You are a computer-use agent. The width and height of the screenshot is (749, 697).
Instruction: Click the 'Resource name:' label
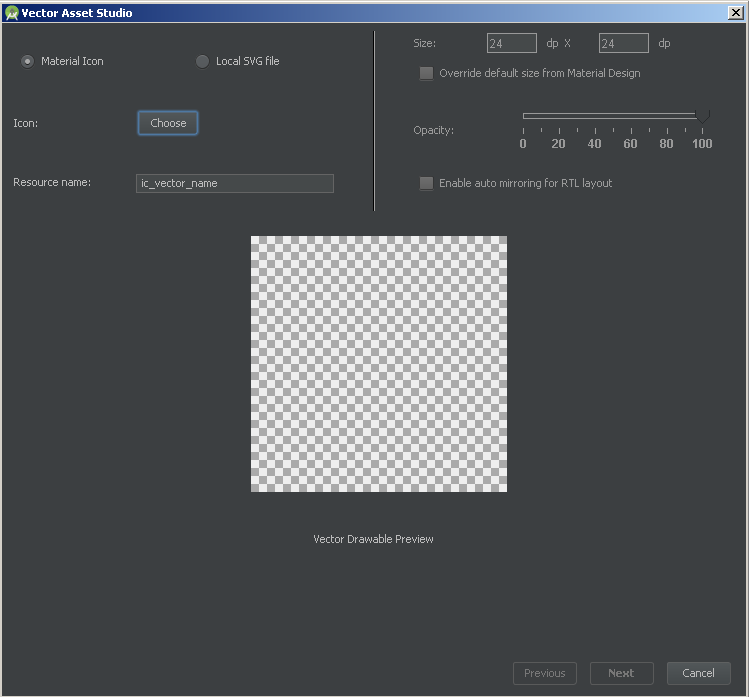tap(52, 182)
